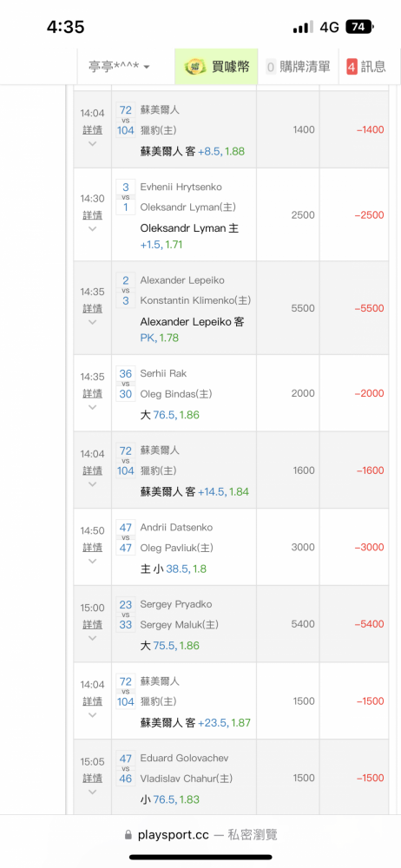Tap the 72 vs 104 score box at top
This screenshot has height=868, width=401.
click(126, 120)
